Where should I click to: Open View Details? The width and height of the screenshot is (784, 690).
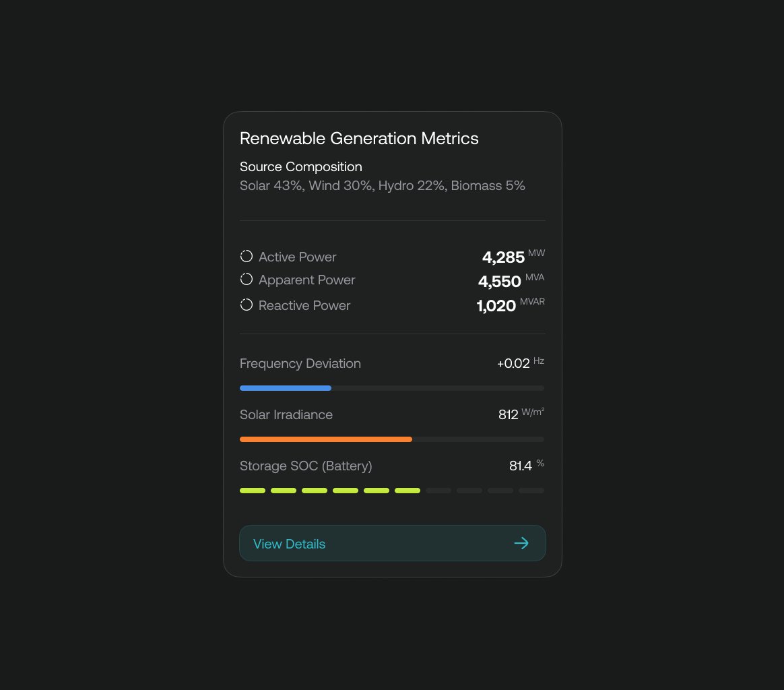click(393, 543)
